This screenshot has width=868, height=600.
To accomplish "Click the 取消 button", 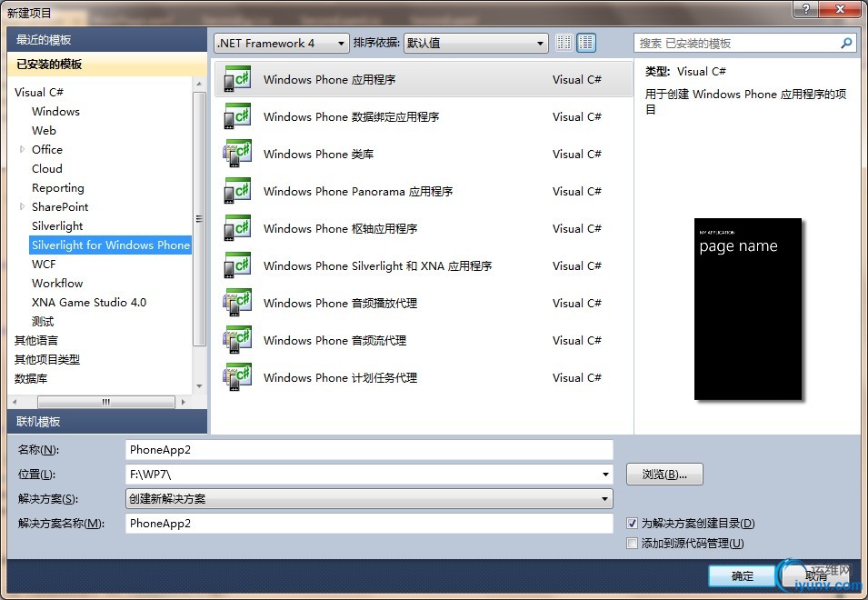I will coord(816,576).
